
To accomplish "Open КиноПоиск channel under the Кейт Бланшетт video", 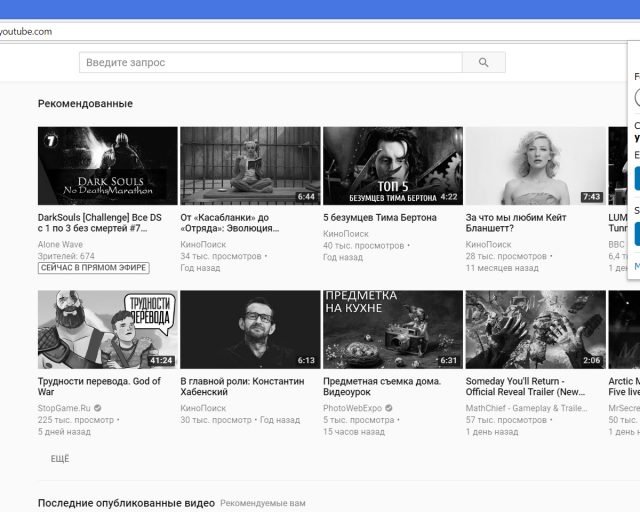I will tap(488, 245).
